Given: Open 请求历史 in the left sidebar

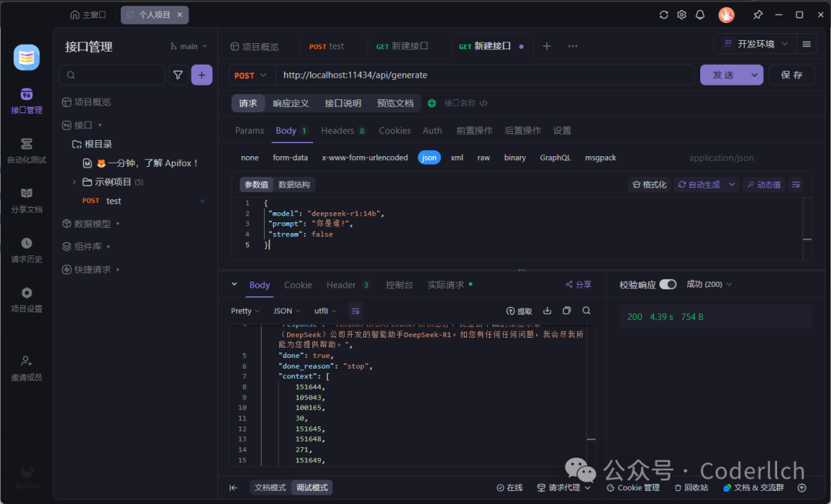Looking at the screenshot, I should 26,250.
